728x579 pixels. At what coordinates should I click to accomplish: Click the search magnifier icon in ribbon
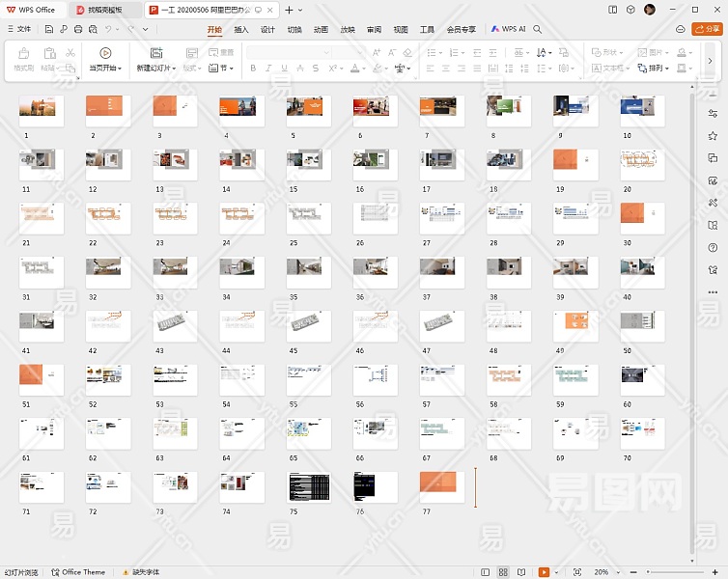(538, 29)
